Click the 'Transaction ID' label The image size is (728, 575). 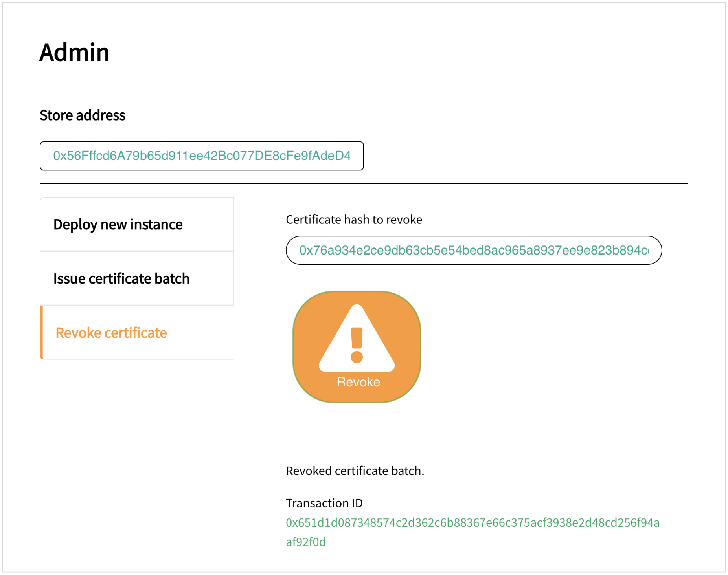[x=324, y=503]
